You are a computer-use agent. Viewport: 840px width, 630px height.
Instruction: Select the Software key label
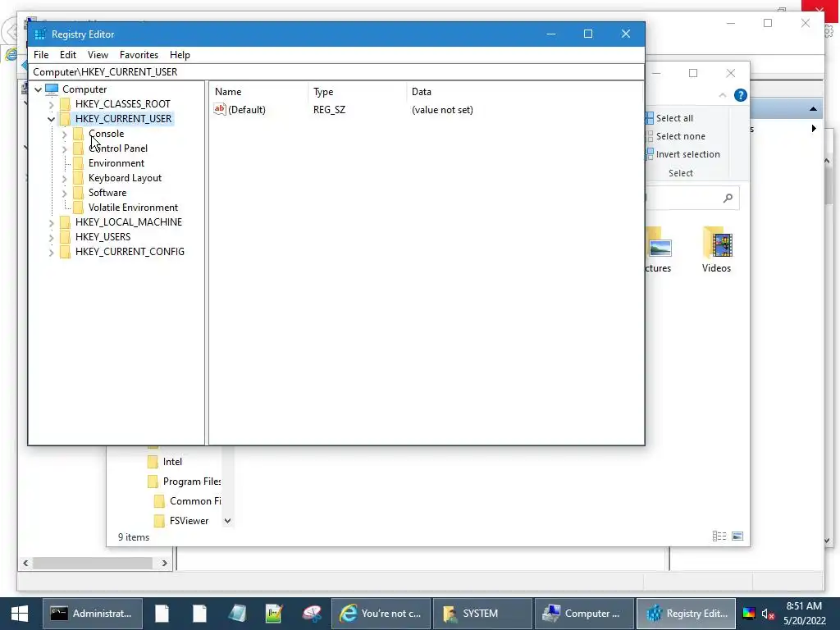tap(107, 192)
